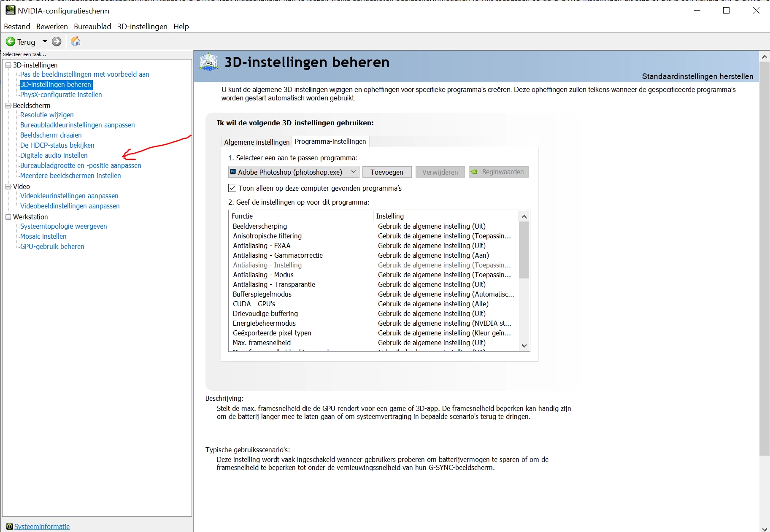Click the 3D-instellingen beheren header icon
Image resolution: width=770 pixels, height=532 pixels.
[209, 62]
